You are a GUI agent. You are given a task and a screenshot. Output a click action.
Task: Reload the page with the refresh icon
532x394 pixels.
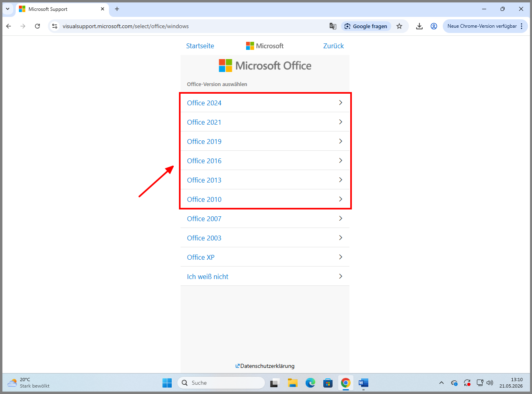point(37,26)
